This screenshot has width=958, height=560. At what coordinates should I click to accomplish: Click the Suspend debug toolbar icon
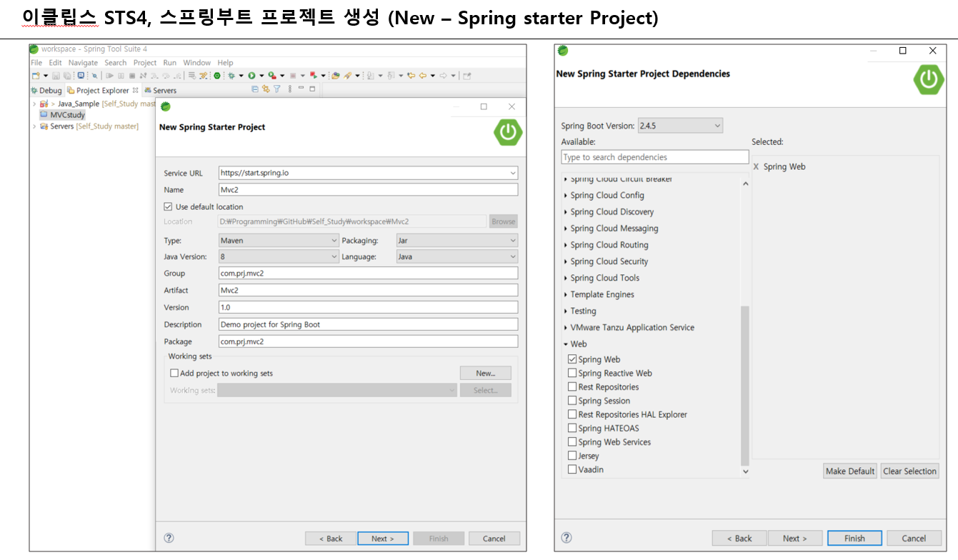click(121, 76)
